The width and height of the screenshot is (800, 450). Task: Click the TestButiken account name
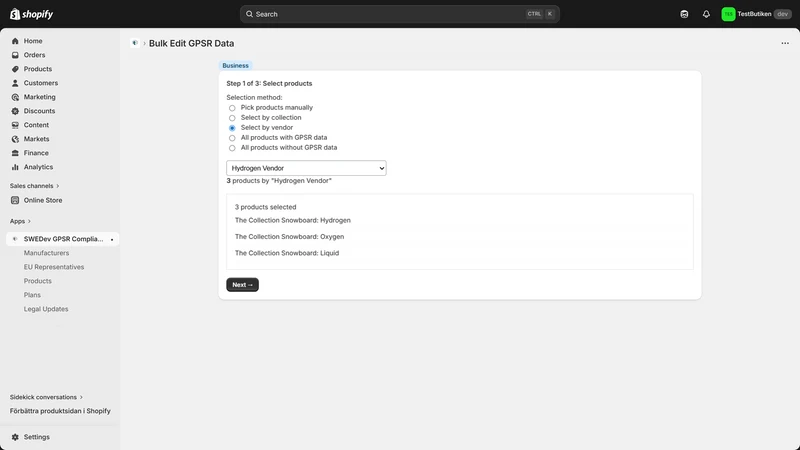[754, 14]
